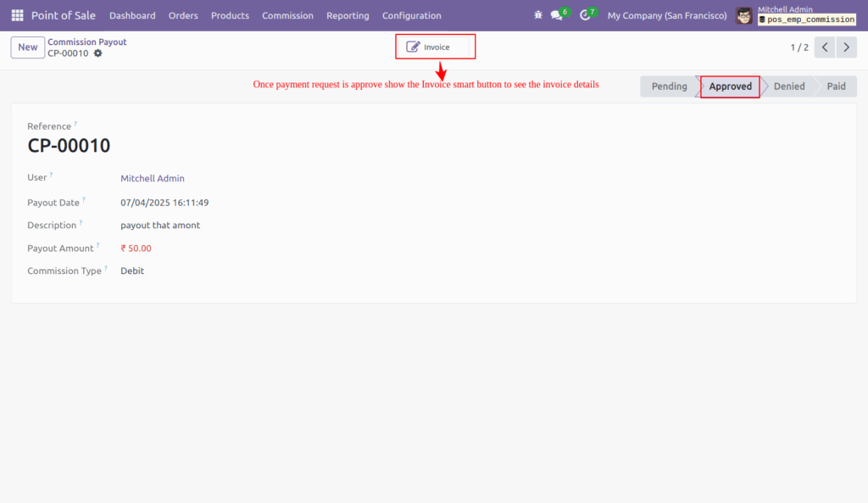Return via the Commission Payout breadcrumb
The width and height of the screenshot is (868, 503).
(86, 41)
